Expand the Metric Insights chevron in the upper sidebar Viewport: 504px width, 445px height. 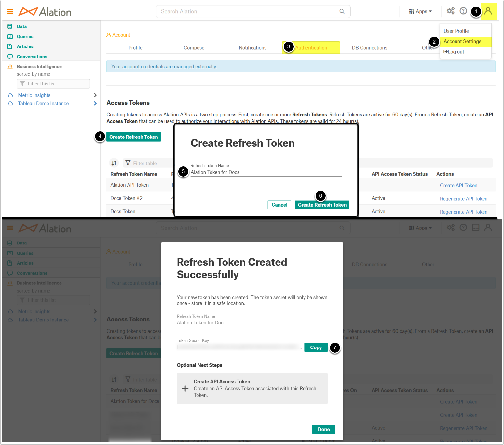[x=95, y=95]
